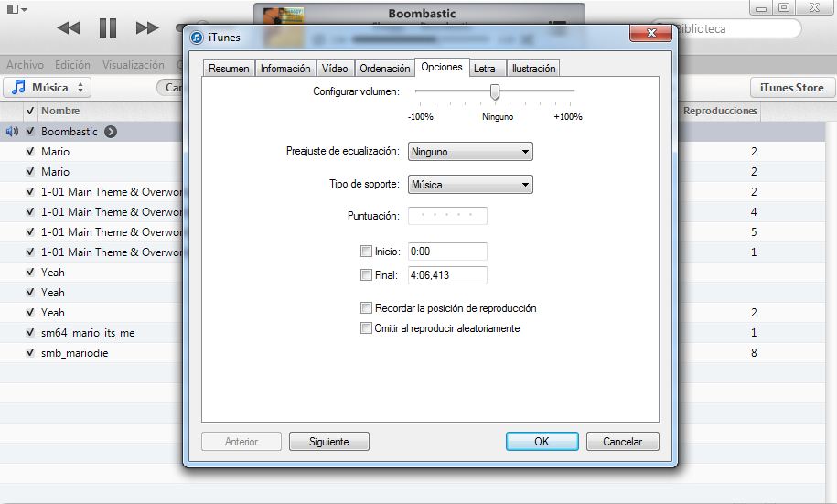Switch to the Ilustración tab
Screen dimensions: 837x504
(x=534, y=69)
